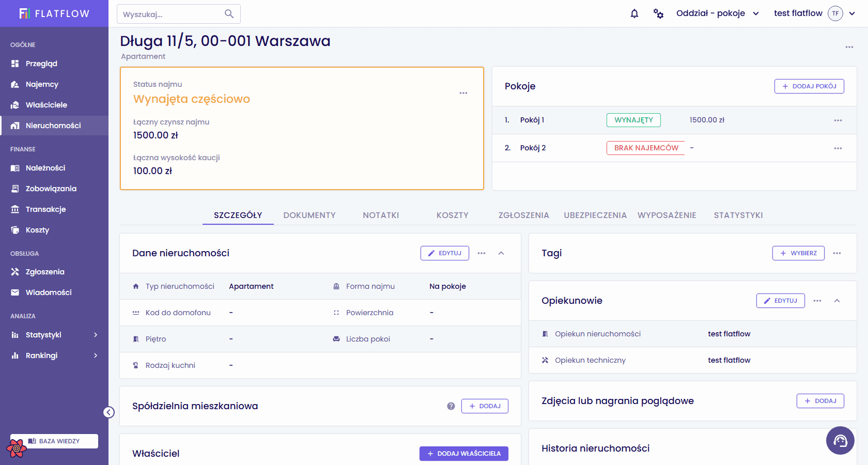Open Status najmu card three-dot menu
Image resolution: width=868 pixels, height=465 pixels.
463,93
